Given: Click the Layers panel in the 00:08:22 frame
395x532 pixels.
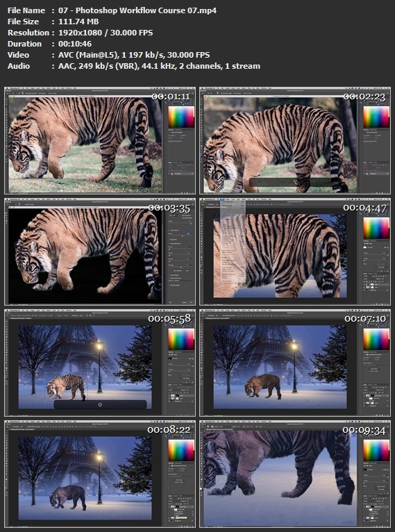Looking at the screenshot, I should 181,507.
